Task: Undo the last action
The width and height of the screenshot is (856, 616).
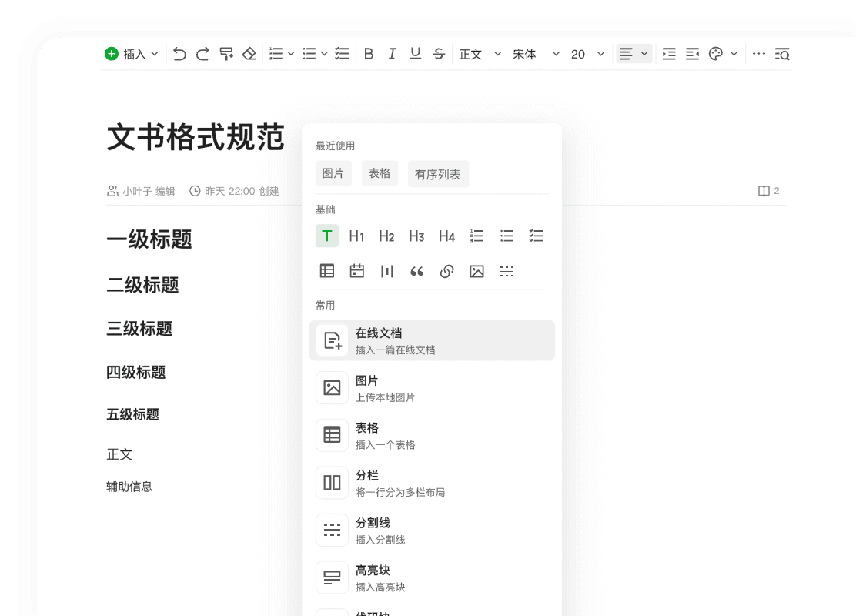Action: coord(179,54)
